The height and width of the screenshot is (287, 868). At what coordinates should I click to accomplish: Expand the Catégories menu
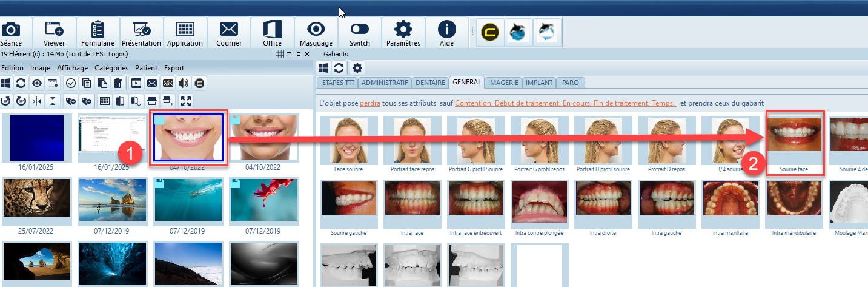pos(111,68)
